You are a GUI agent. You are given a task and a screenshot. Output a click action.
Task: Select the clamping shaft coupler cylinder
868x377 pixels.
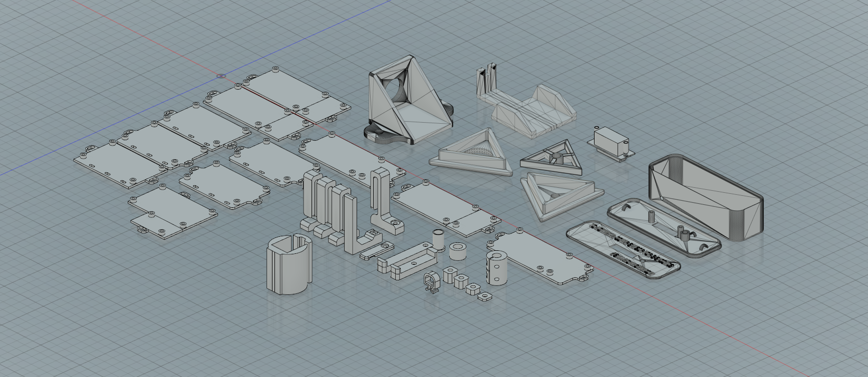[496, 267]
